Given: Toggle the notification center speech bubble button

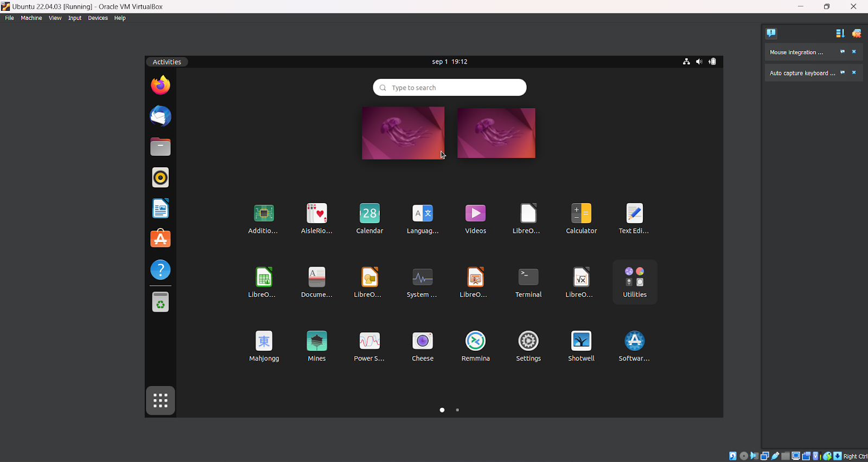Looking at the screenshot, I should [771, 33].
